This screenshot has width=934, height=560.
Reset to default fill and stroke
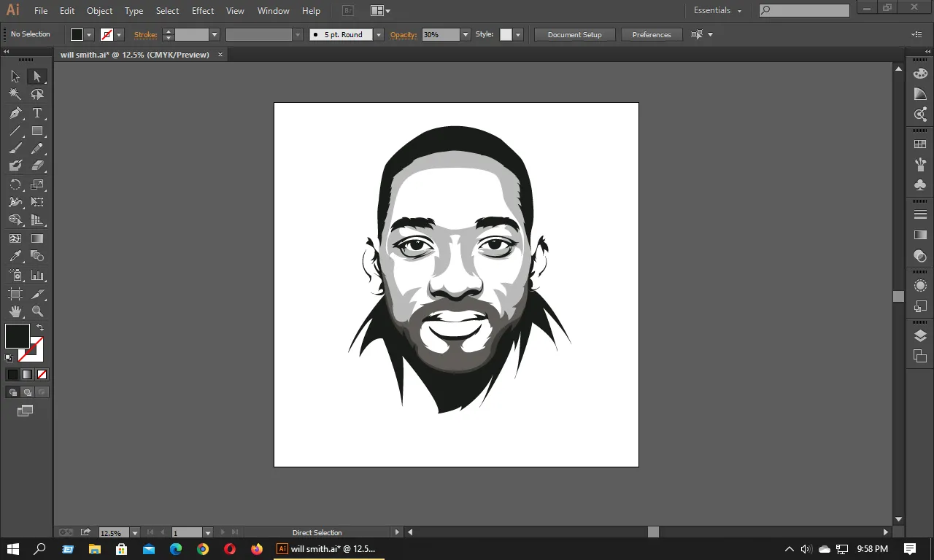(9, 358)
